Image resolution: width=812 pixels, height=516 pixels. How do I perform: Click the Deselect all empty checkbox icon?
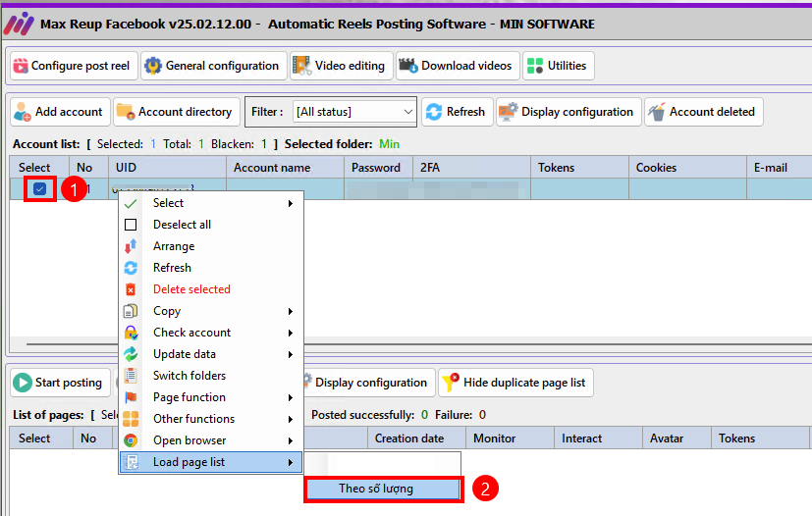coord(131,225)
